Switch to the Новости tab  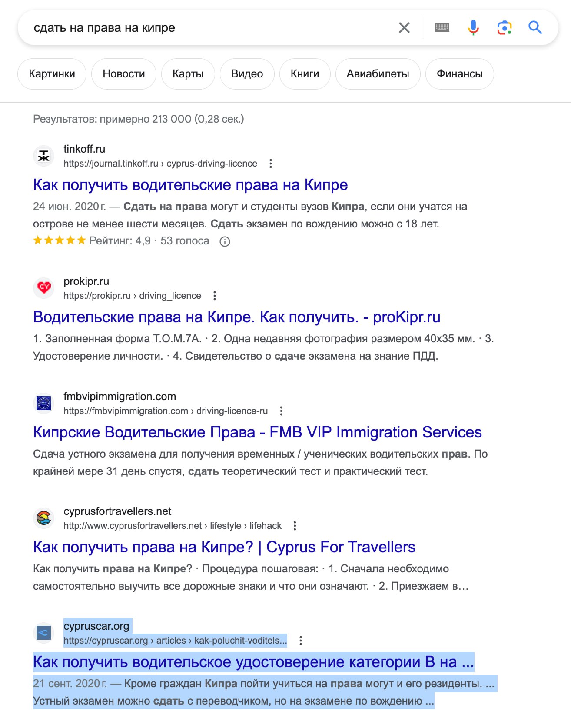124,74
